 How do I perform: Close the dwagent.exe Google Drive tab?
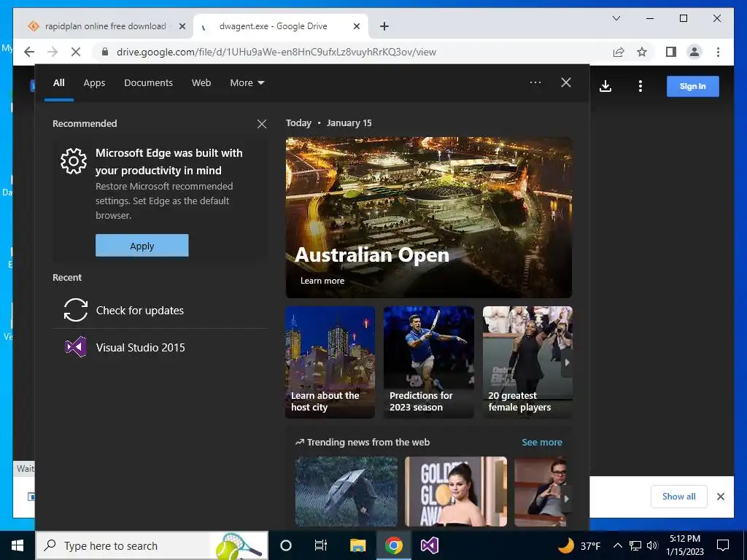click(356, 26)
